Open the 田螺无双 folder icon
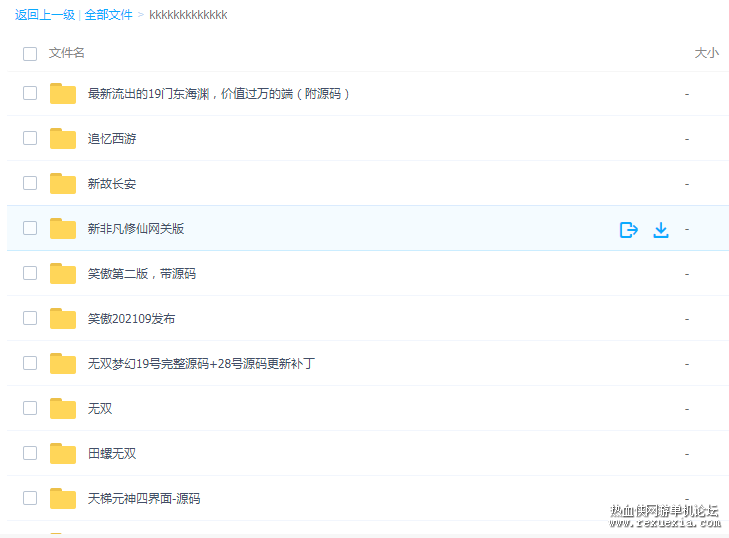729x538 pixels. 63,453
